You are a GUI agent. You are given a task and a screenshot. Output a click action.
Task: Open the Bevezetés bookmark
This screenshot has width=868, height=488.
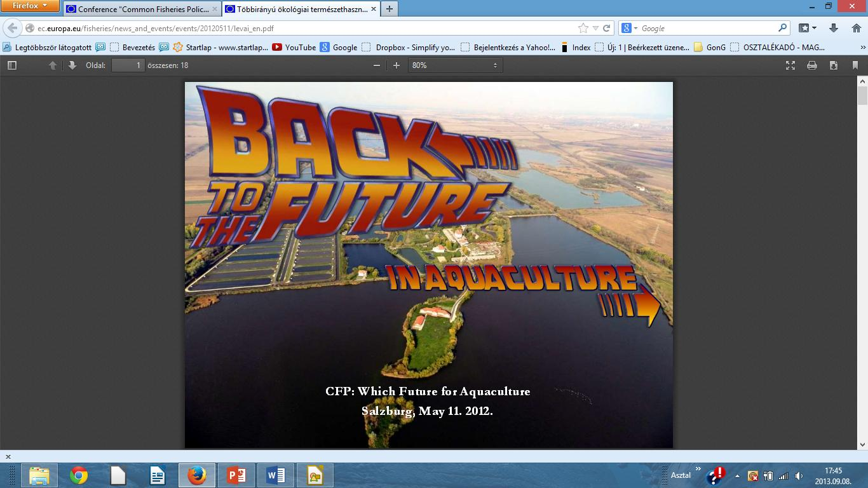coord(132,47)
